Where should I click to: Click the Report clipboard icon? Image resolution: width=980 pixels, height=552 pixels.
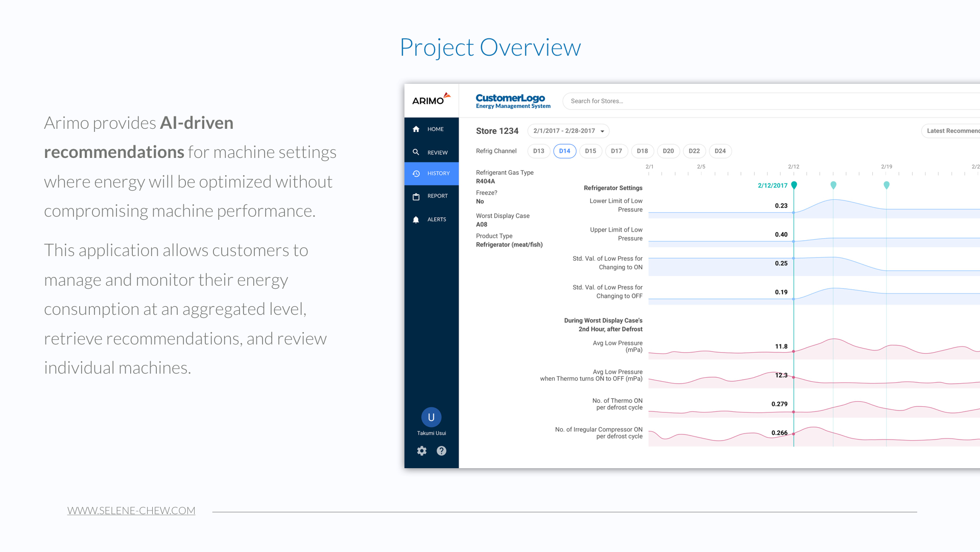point(416,196)
